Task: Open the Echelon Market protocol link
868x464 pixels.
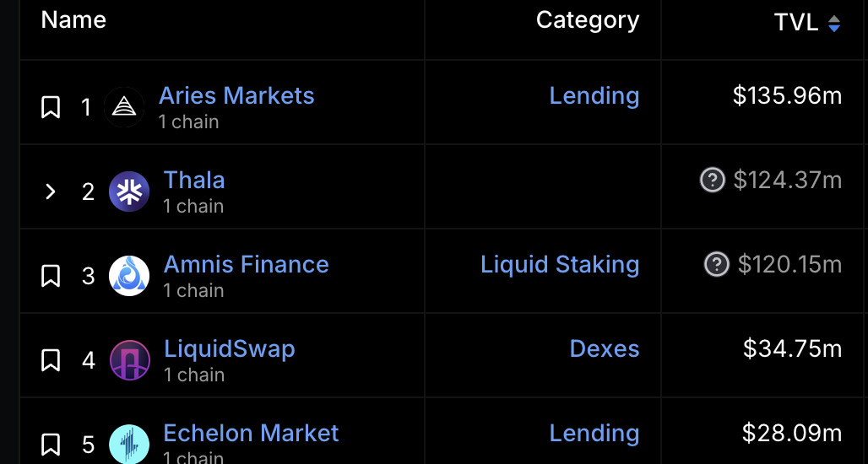Action: tap(251, 433)
